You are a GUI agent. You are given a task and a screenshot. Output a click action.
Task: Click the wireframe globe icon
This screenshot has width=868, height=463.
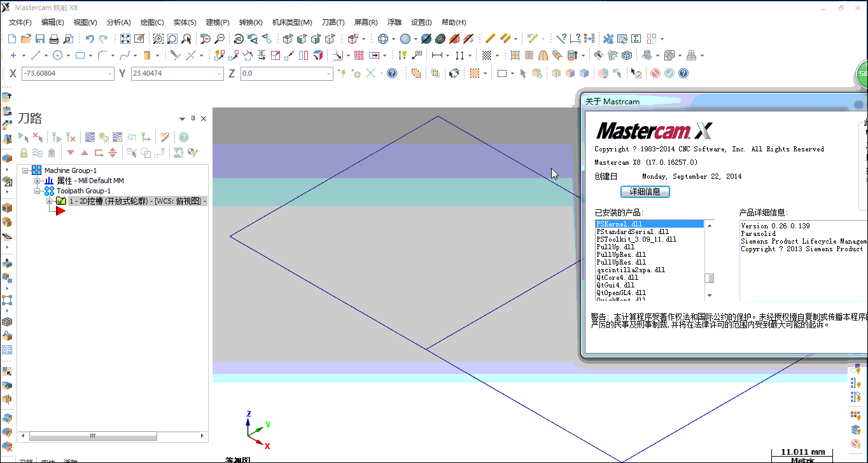coord(383,39)
